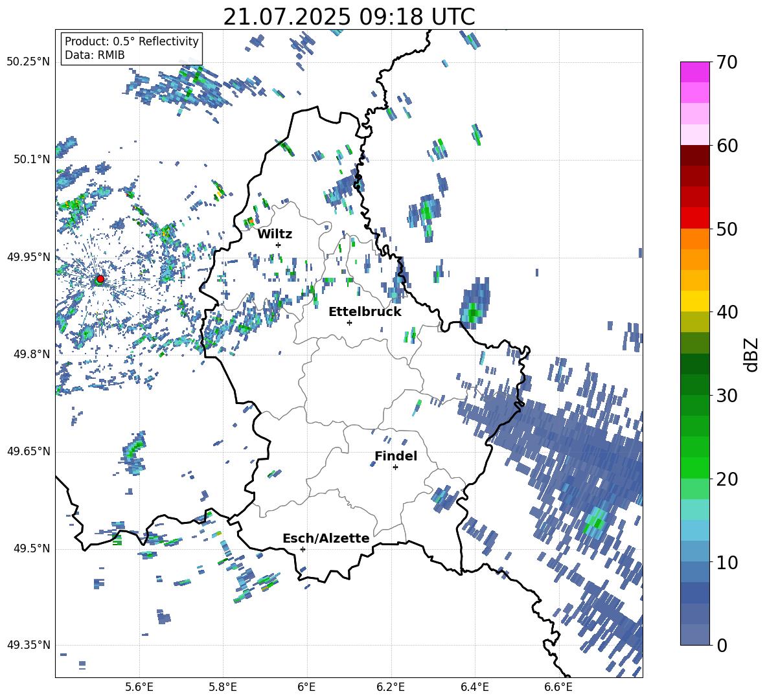Click the yellow colorbar segment above 40
The image size is (767, 700).
694,301
